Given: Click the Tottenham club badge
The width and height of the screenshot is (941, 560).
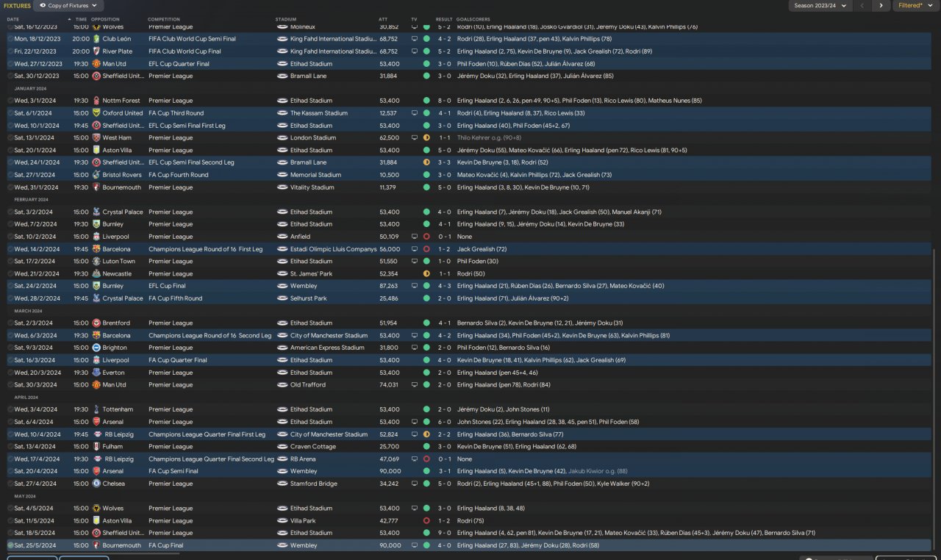Looking at the screenshot, I should click(x=96, y=409).
